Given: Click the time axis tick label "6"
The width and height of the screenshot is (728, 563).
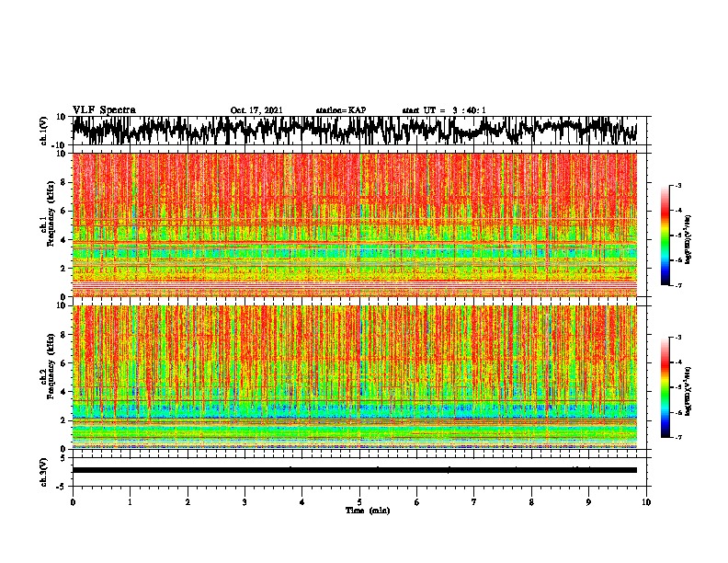Looking at the screenshot, I should click(417, 502).
